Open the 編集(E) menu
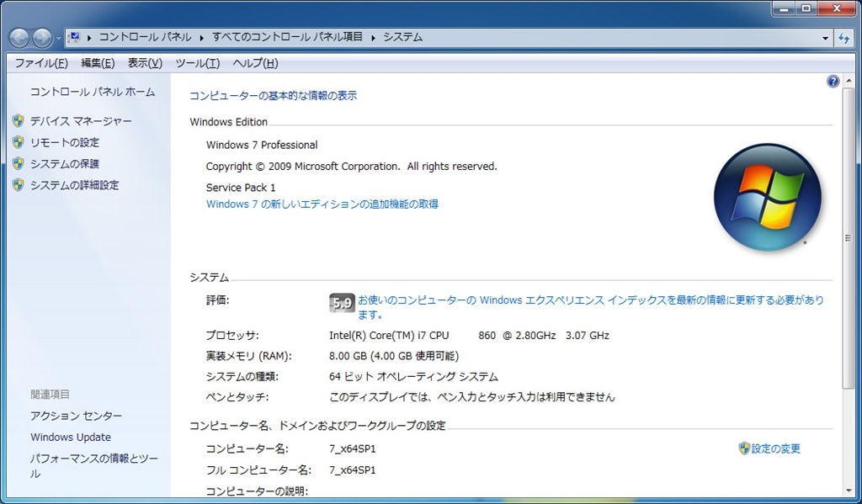862x504 pixels. 98,63
